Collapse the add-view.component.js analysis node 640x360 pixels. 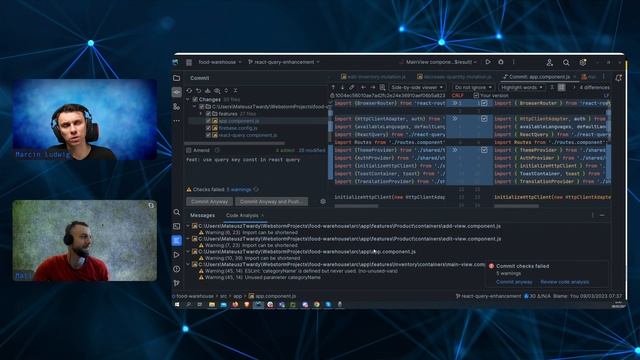[188, 226]
